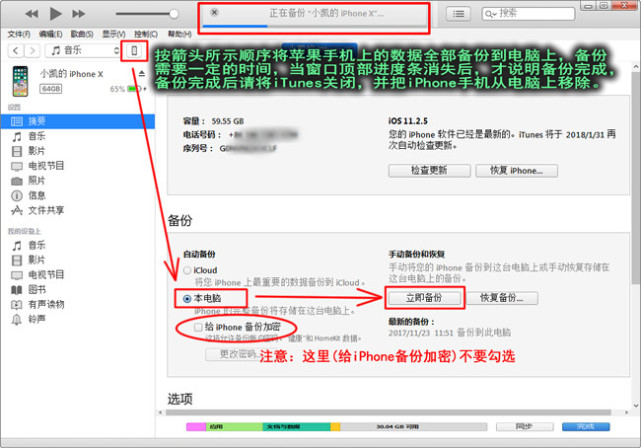The height and width of the screenshot is (448, 641).
Task: Click the iPhone device icon button
Action: [134, 51]
